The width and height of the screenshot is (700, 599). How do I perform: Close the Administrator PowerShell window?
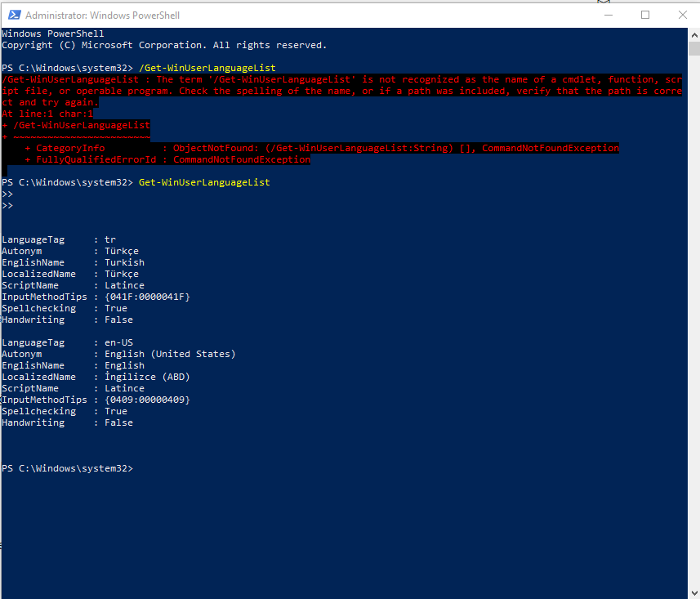click(x=683, y=15)
